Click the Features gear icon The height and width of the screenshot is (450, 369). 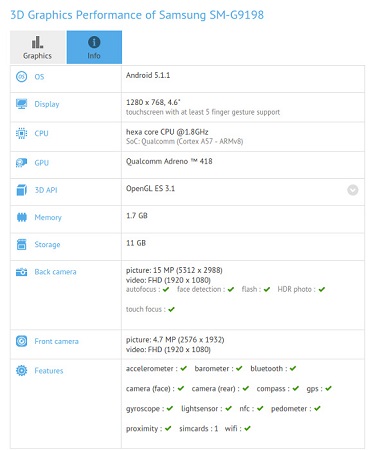(22, 371)
